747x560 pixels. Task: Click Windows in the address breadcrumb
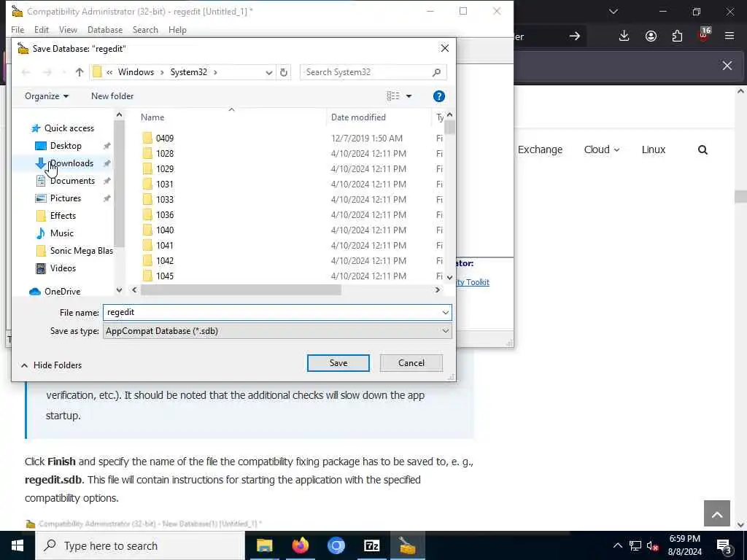click(136, 72)
